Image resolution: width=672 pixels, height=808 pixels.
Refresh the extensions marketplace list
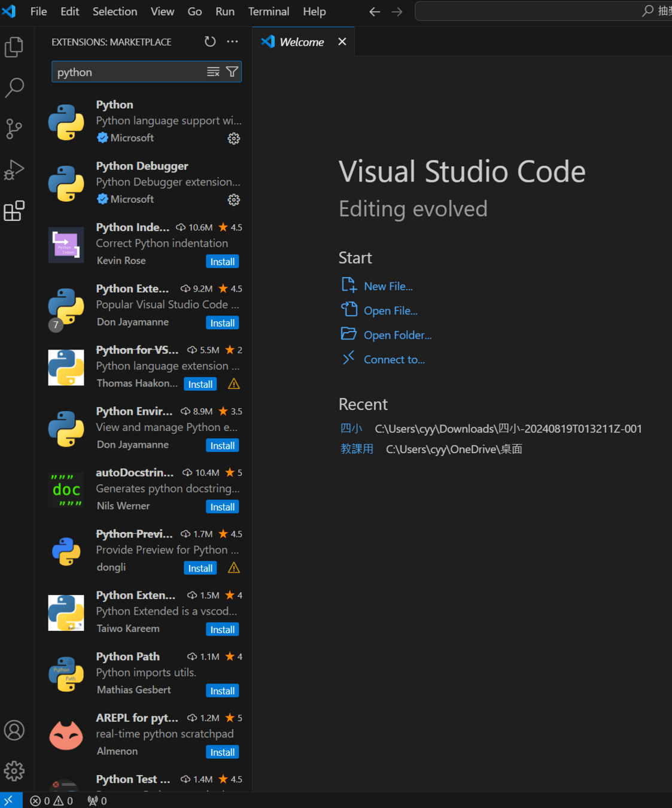[x=210, y=41]
